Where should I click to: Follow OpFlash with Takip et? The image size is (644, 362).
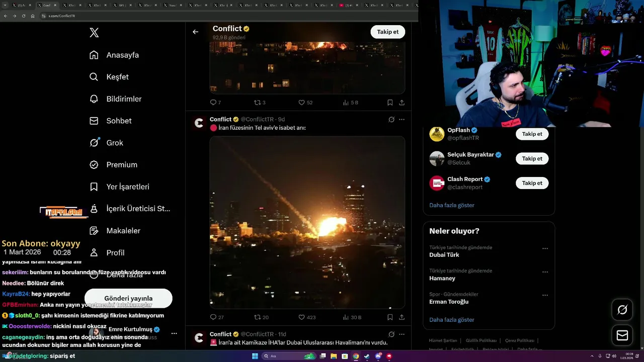click(x=532, y=134)
